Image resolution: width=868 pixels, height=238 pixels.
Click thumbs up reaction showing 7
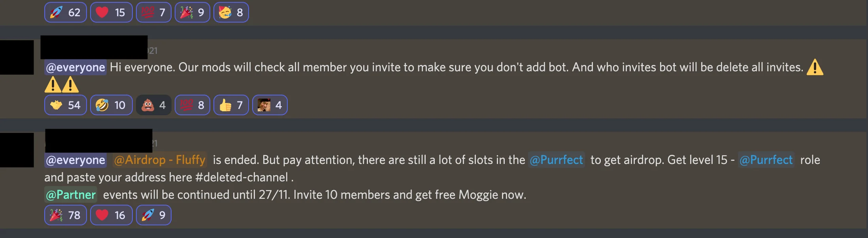(231, 105)
